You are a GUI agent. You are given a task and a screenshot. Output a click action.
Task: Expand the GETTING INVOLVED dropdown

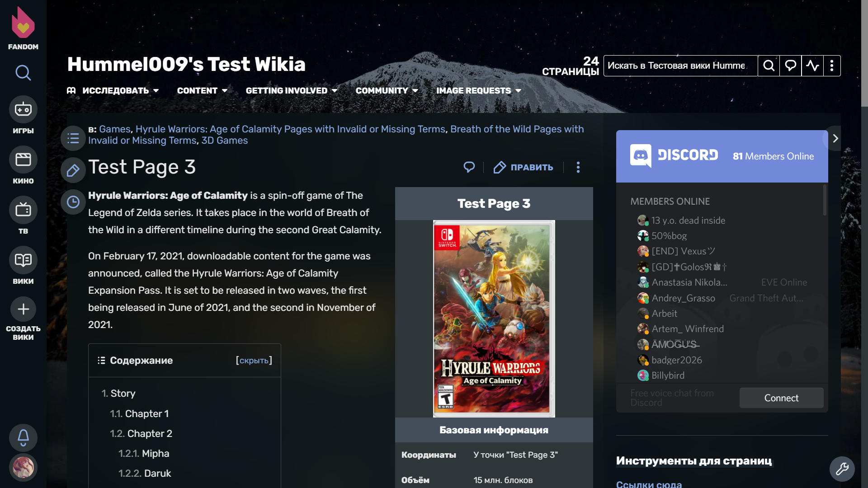click(x=291, y=91)
